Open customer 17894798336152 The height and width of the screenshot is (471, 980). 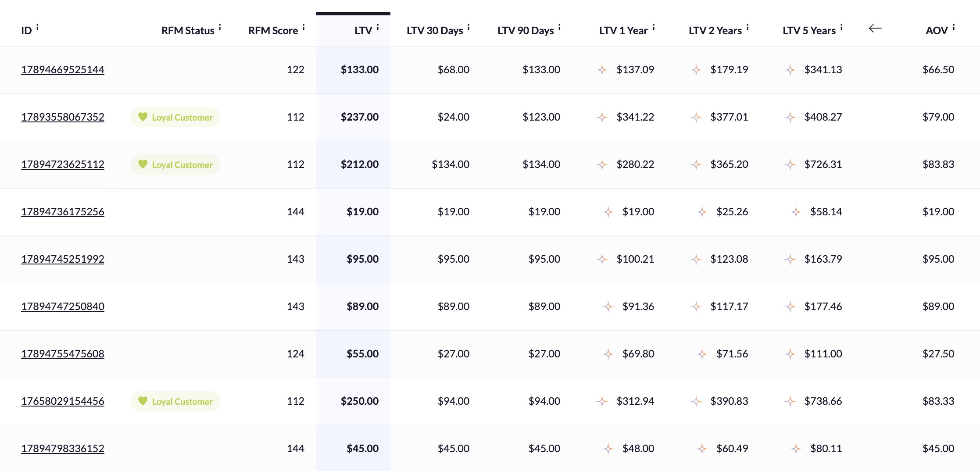62,448
